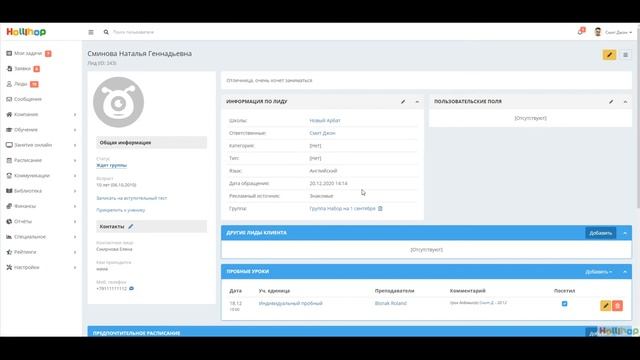Expand the Обучение sidebar section
Image resolution: width=640 pixels, height=360 pixels.
[x=41, y=130]
